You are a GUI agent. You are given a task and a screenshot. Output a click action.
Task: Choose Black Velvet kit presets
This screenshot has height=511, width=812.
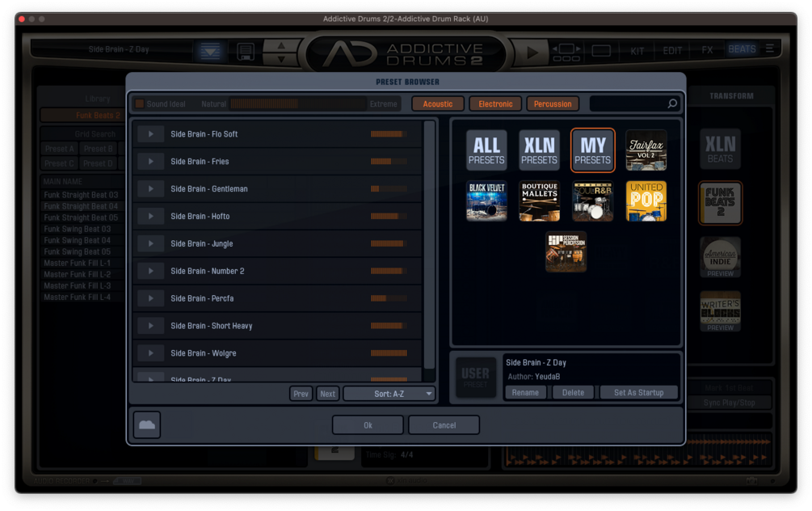click(486, 201)
